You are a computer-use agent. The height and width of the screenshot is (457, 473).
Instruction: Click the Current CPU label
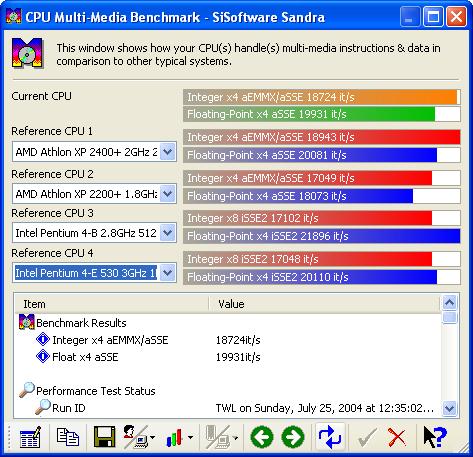pyautogui.click(x=41, y=96)
